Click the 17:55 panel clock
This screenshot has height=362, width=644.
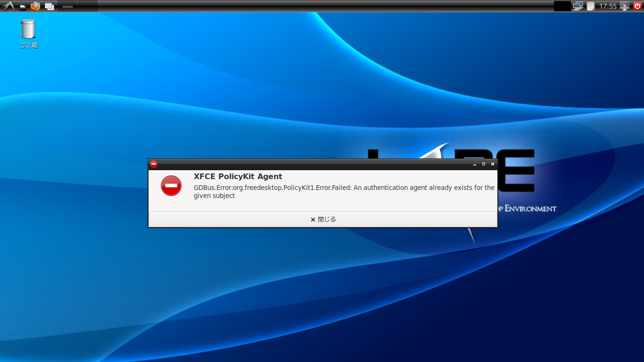tap(608, 6)
